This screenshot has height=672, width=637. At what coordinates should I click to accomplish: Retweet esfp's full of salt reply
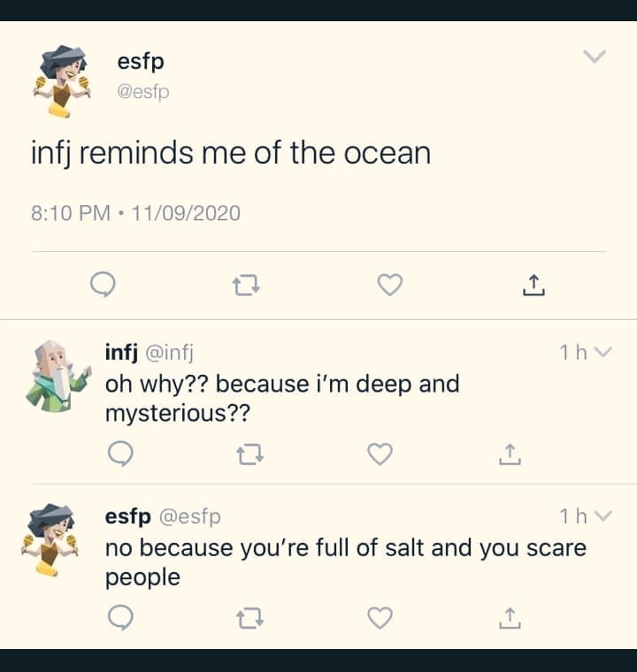(249, 619)
